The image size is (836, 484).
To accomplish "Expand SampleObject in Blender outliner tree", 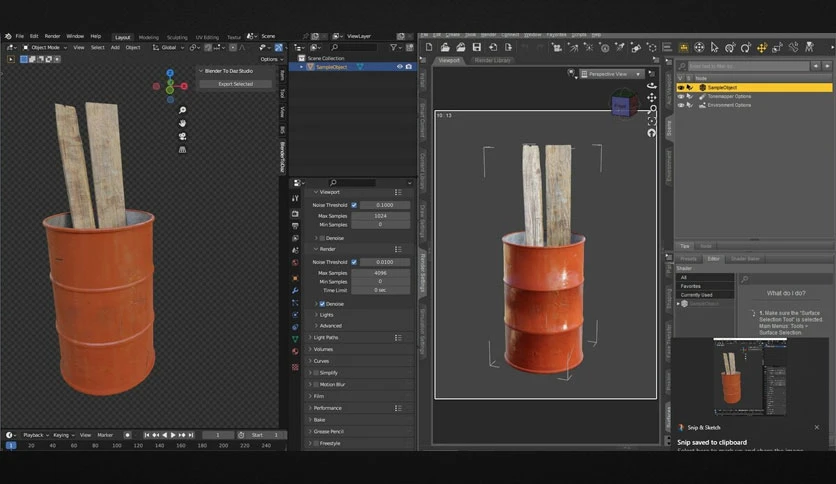I will coord(302,67).
